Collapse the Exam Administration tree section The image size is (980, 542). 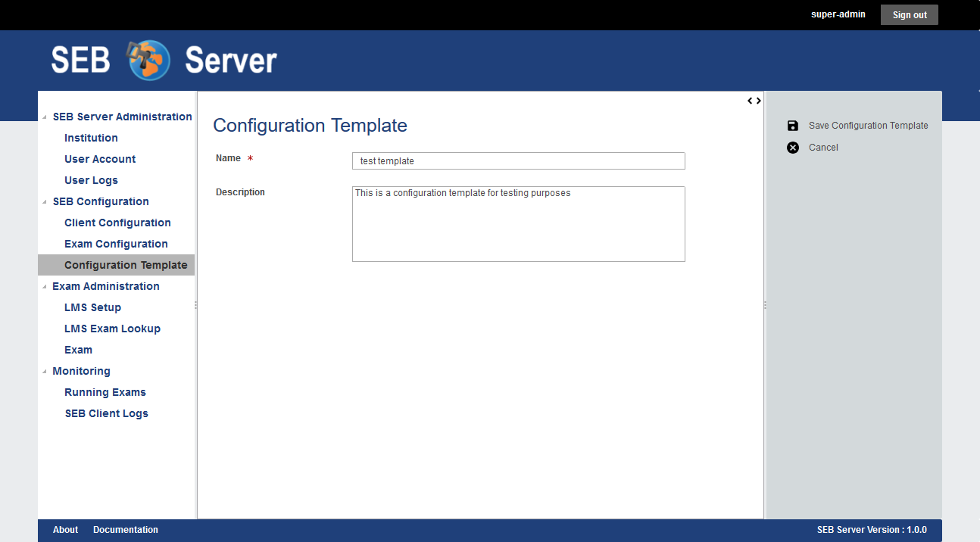(x=45, y=287)
